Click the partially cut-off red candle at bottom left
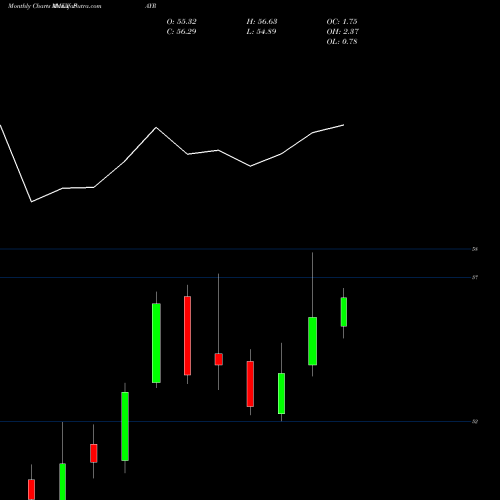Viewport: 500px width, 500px height. click(x=31, y=482)
